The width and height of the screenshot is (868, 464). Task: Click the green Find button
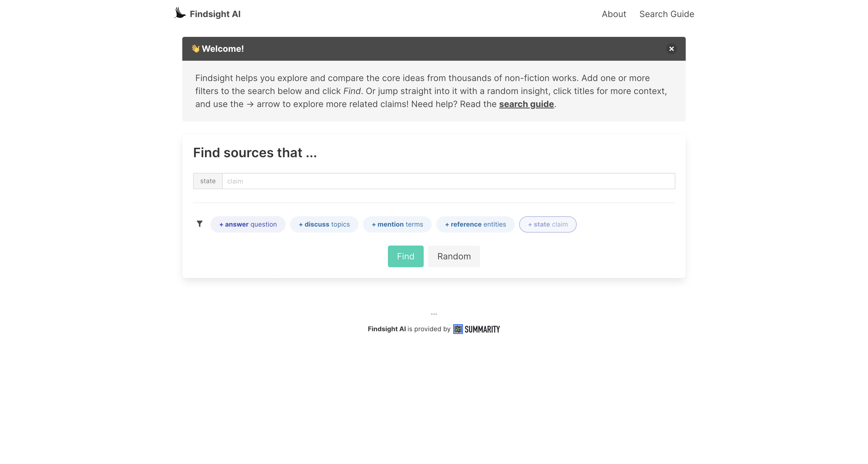click(405, 256)
